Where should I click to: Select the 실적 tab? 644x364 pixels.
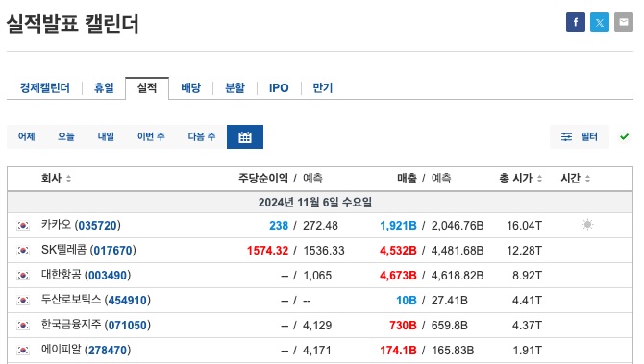[147, 87]
